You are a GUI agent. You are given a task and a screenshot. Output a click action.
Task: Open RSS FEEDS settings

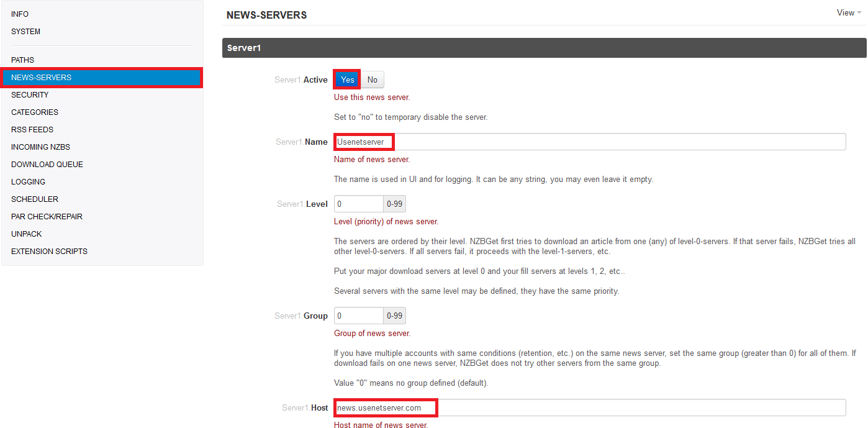tap(32, 130)
